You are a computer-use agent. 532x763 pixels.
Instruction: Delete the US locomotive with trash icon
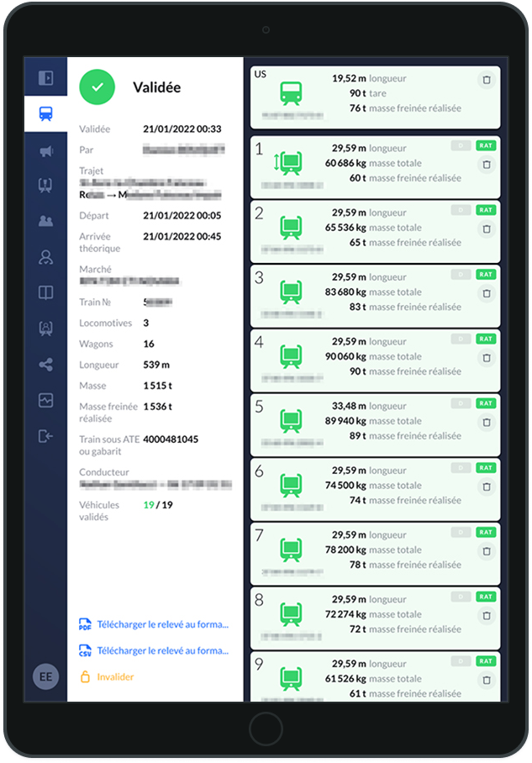point(486,80)
